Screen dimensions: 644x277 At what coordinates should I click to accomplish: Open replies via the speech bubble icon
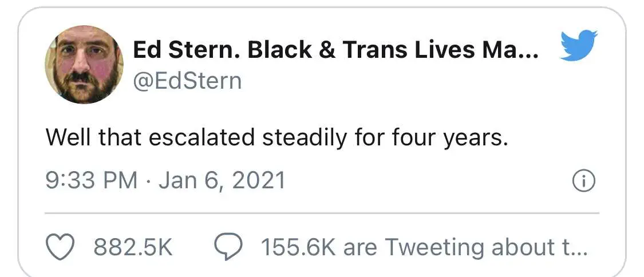coord(228,247)
